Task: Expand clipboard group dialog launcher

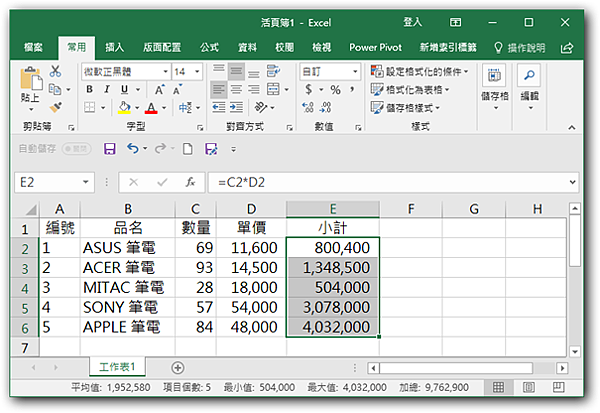Action: pos(71,127)
